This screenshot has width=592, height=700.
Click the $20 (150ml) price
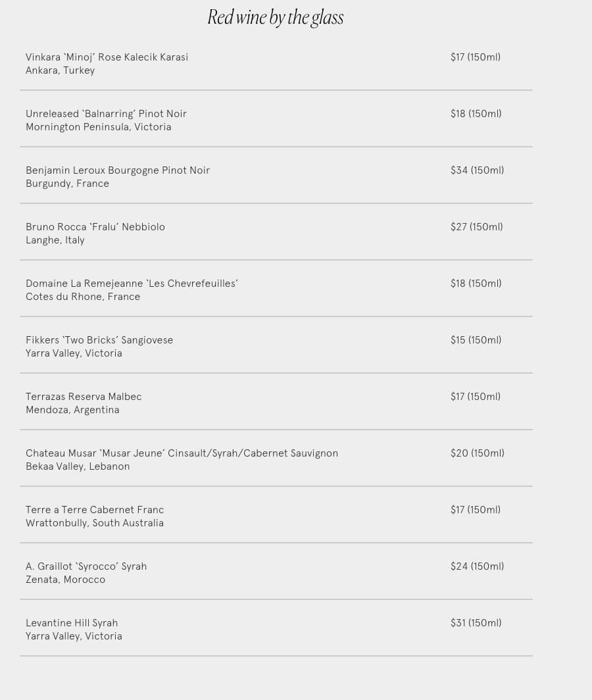(x=477, y=453)
